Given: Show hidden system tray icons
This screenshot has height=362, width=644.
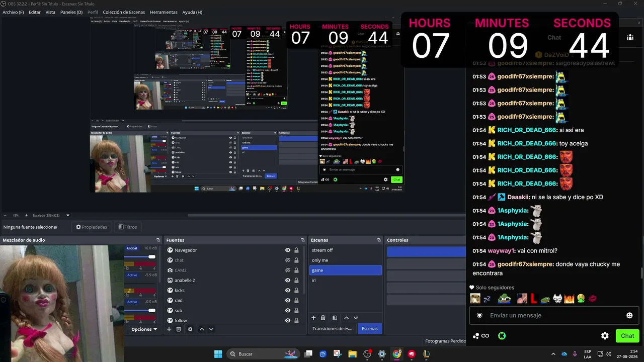Looking at the screenshot, I should [x=553, y=354].
